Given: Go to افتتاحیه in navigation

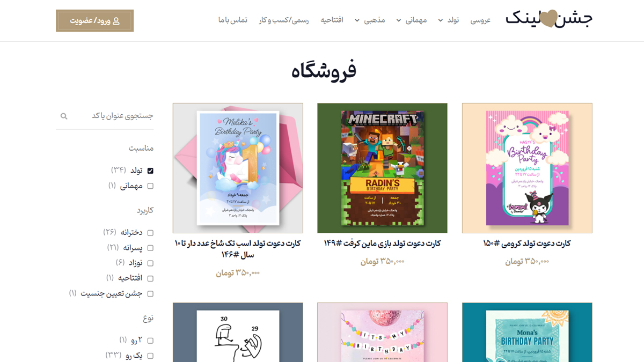Looking at the screenshot, I should (x=332, y=20).
